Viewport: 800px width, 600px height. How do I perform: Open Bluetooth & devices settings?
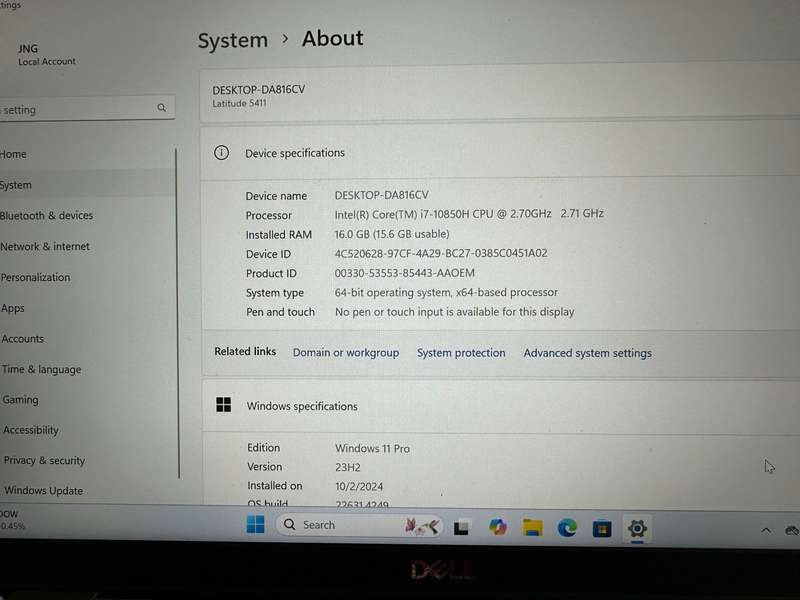point(46,215)
